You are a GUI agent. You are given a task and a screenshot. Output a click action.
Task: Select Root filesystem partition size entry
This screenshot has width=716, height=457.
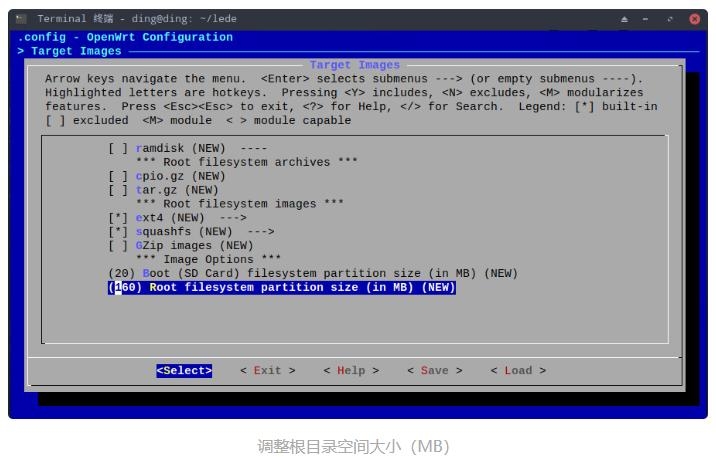(x=282, y=287)
